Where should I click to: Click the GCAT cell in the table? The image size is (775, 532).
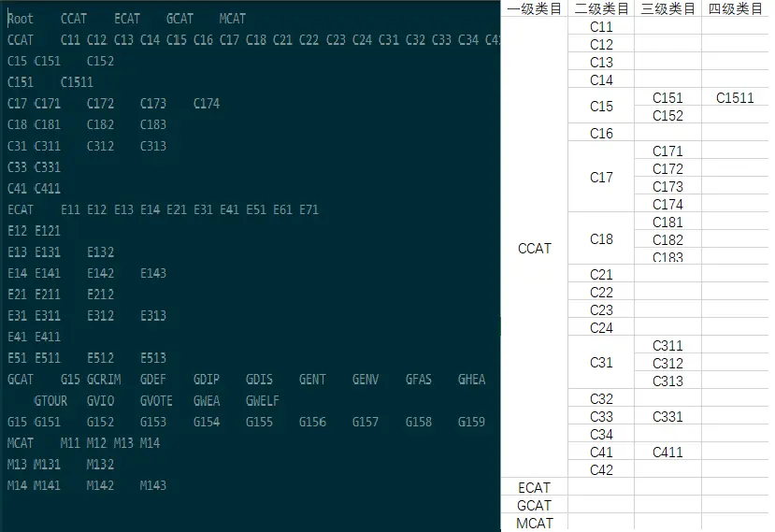click(x=535, y=505)
